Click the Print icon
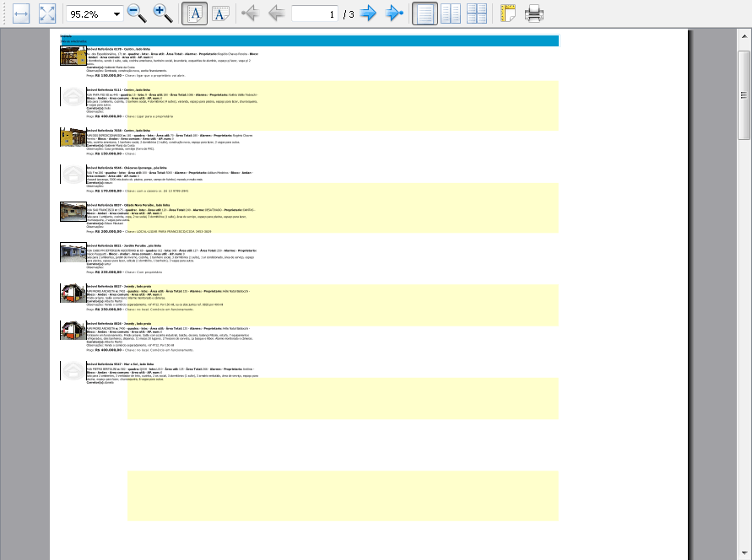This screenshot has width=752, height=560. [x=533, y=13]
